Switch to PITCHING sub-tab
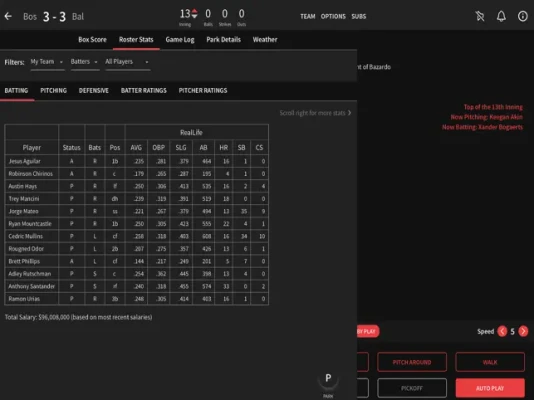The width and height of the screenshot is (534, 400). click(53, 91)
